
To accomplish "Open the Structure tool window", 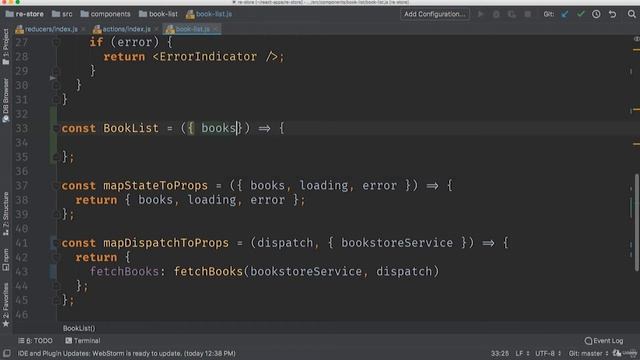I will (x=6, y=213).
